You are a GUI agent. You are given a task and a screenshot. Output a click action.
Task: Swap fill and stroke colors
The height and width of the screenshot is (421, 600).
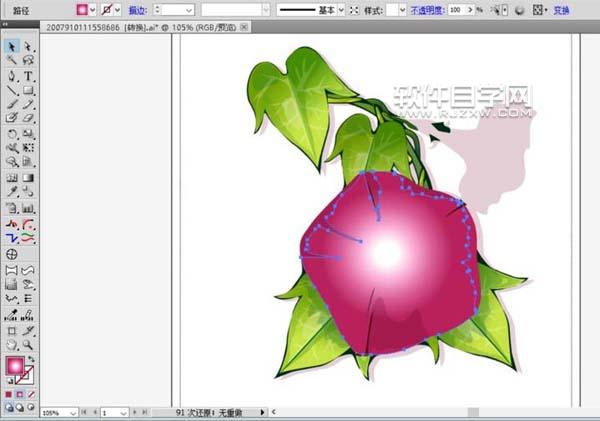pyautogui.click(x=31, y=358)
